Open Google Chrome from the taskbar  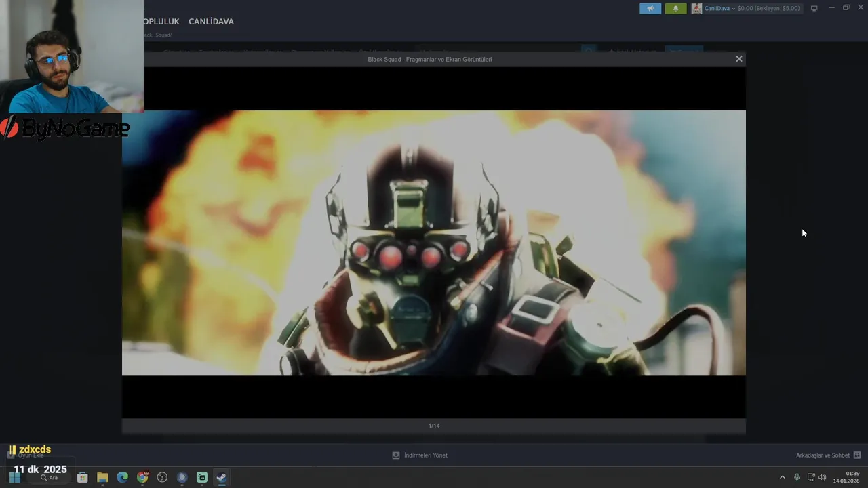click(142, 477)
